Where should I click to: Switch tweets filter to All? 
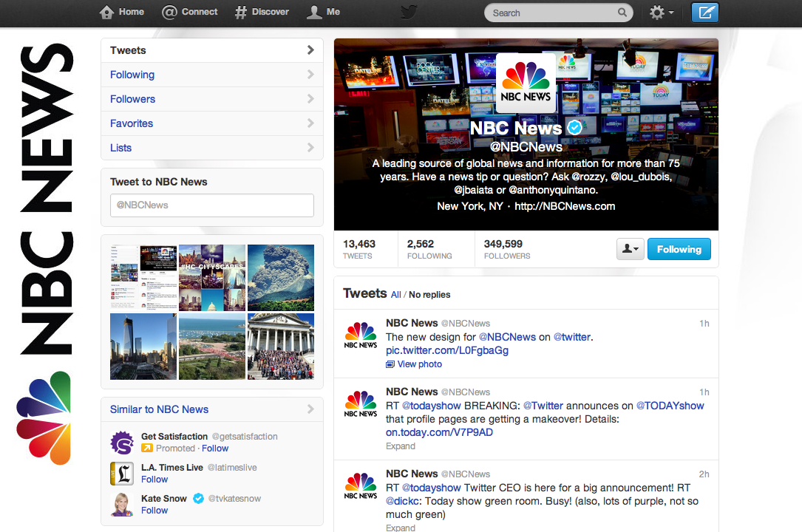click(x=396, y=295)
